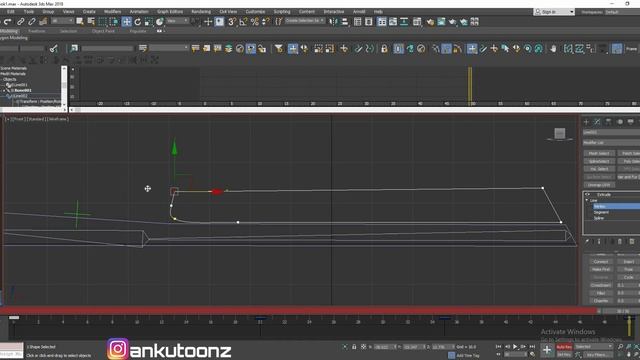Open the Modifiers menu
The height and width of the screenshot is (360, 640).
112,12
